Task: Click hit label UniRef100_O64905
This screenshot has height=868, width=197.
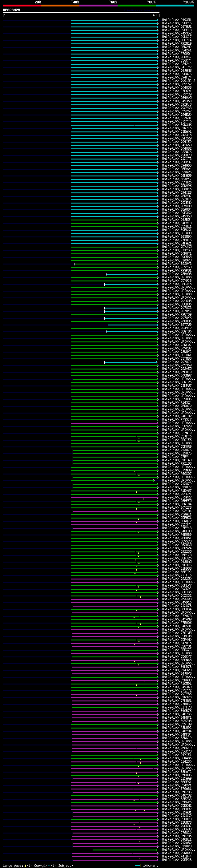Action: [x=177, y=98]
